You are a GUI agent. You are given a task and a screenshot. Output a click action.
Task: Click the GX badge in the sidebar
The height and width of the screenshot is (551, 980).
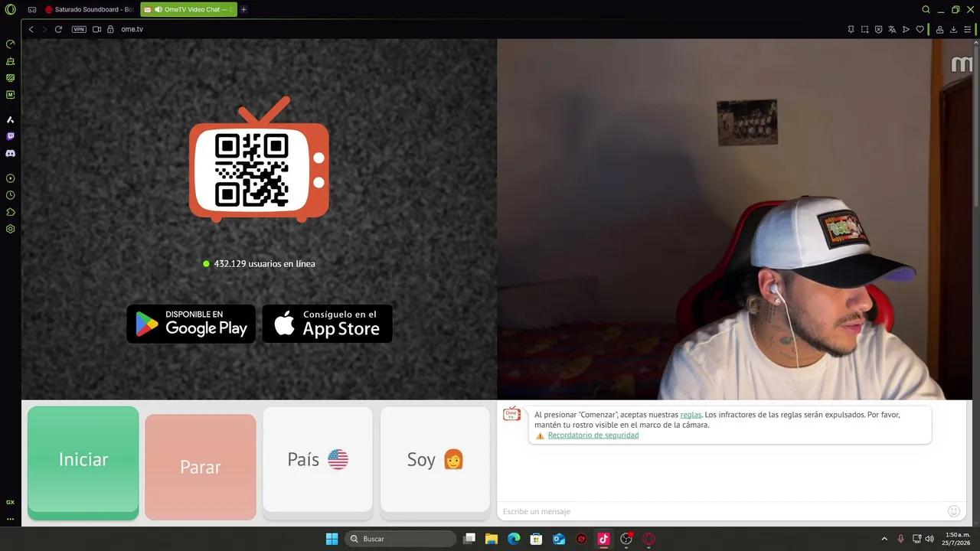[11, 502]
